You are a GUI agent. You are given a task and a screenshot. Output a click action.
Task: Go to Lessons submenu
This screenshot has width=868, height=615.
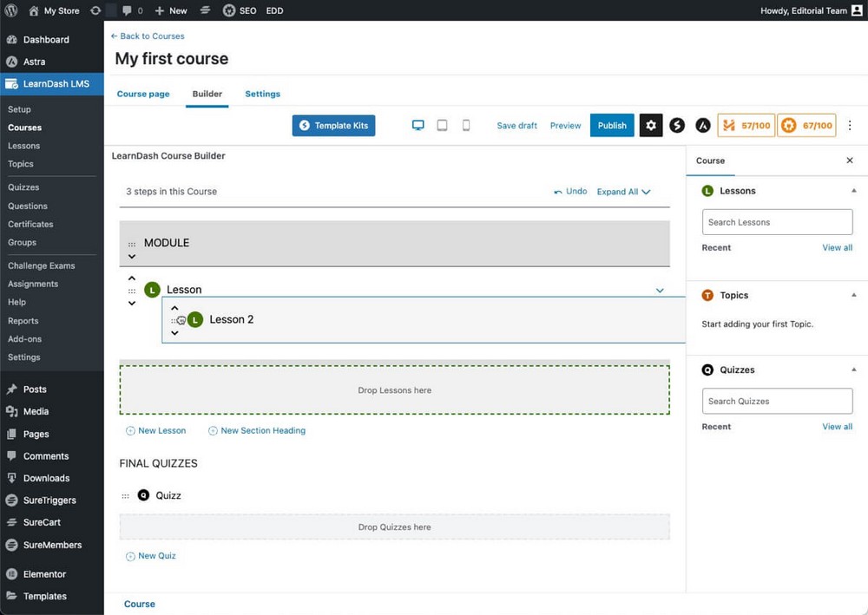[23, 146]
